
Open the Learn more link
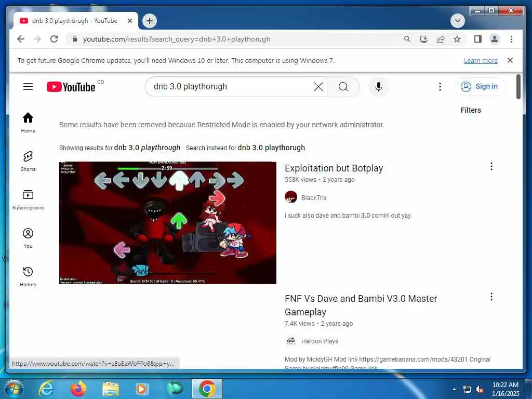pyautogui.click(x=481, y=61)
